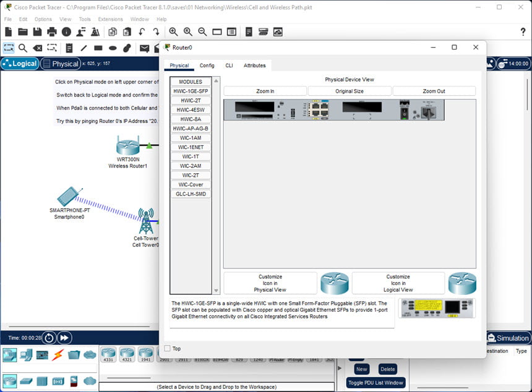The image size is (532, 392).
Task: Open the CLI tab of Router0
Action: point(229,66)
